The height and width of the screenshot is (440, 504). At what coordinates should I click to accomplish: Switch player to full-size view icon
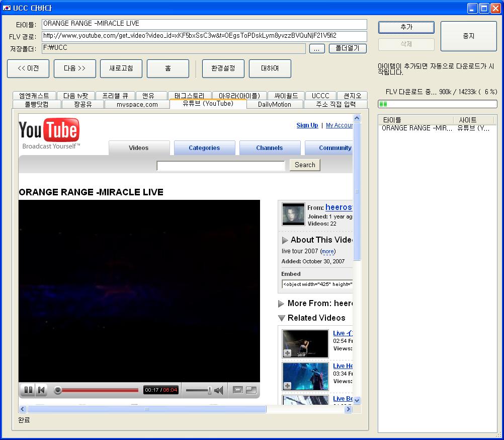click(x=251, y=390)
